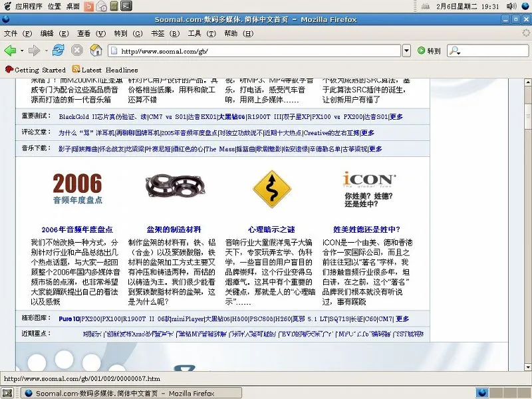Click the keyboard indicator icon in panel
This screenshot has width=532, height=399.
point(425,7)
